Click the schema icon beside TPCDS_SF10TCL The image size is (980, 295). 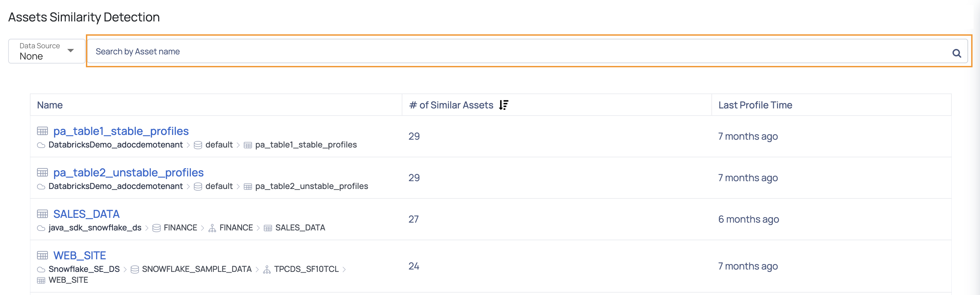click(267, 270)
